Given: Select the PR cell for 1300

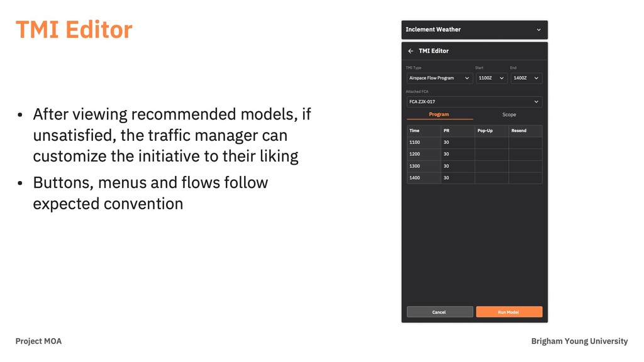Looking at the screenshot, I should (x=458, y=166).
